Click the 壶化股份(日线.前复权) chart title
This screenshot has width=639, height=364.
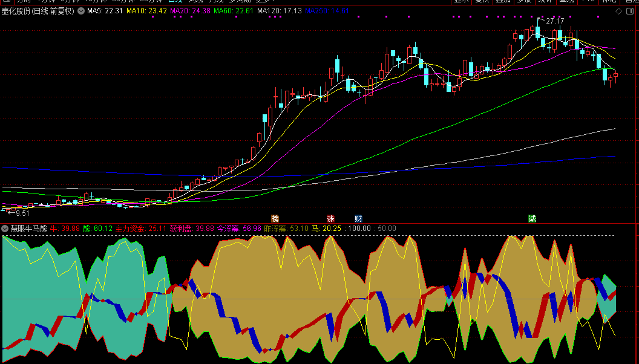[38, 11]
